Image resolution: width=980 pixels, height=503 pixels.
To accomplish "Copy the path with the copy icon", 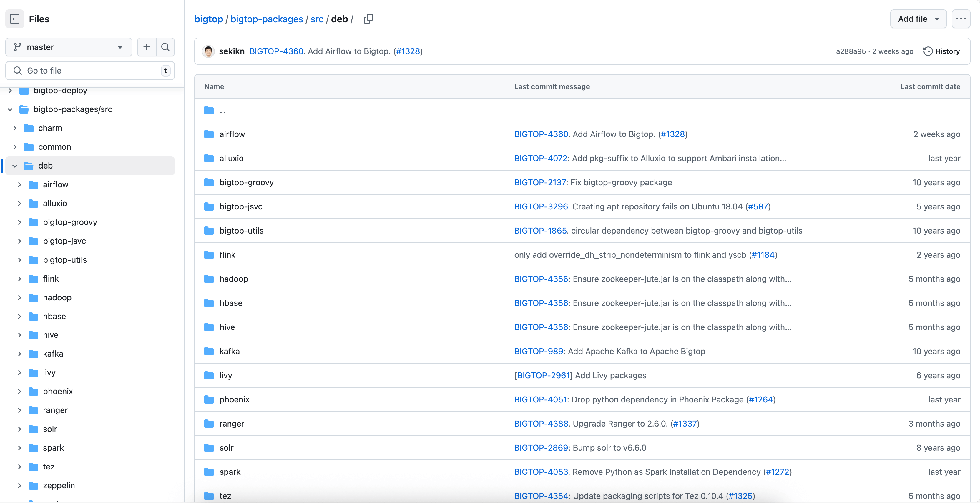I will coord(368,19).
